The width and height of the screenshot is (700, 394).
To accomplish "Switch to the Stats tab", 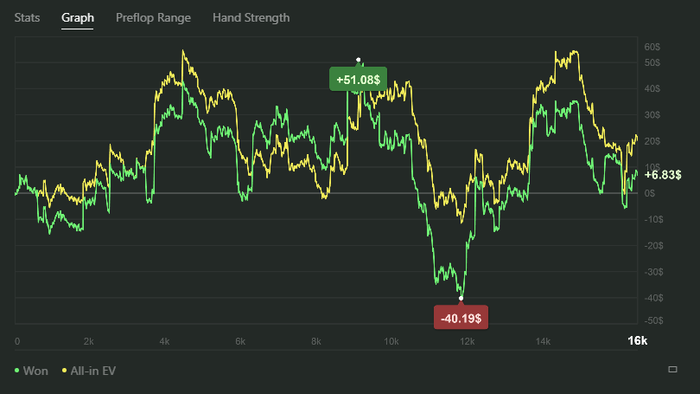I will click(x=27, y=18).
